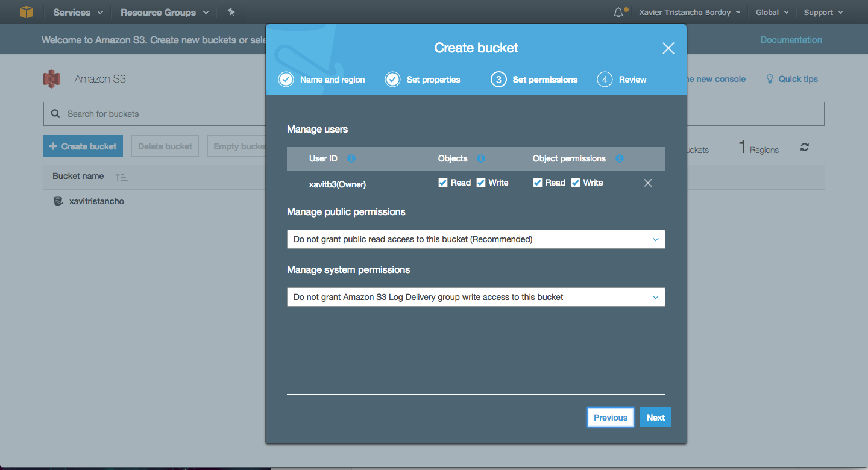Click the Amazon S3 service logo
This screenshot has height=470, width=868.
pyautogui.click(x=52, y=79)
